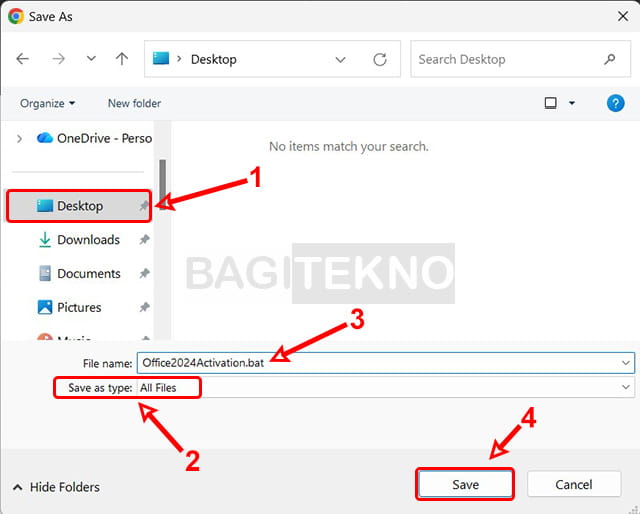Click the pin icon next to Pictures
Image resolution: width=640 pixels, height=514 pixels.
pyautogui.click(x=144, y=307)
